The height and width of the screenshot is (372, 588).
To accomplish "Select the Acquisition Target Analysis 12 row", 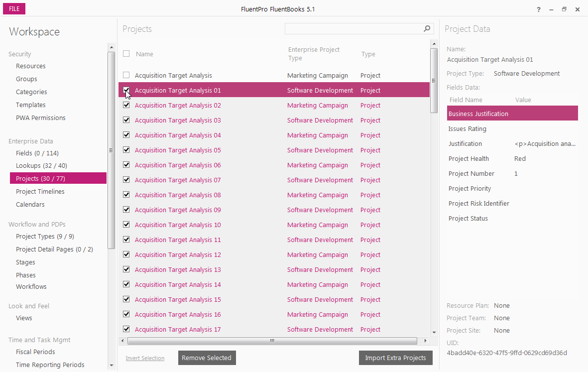I will 274,254.
